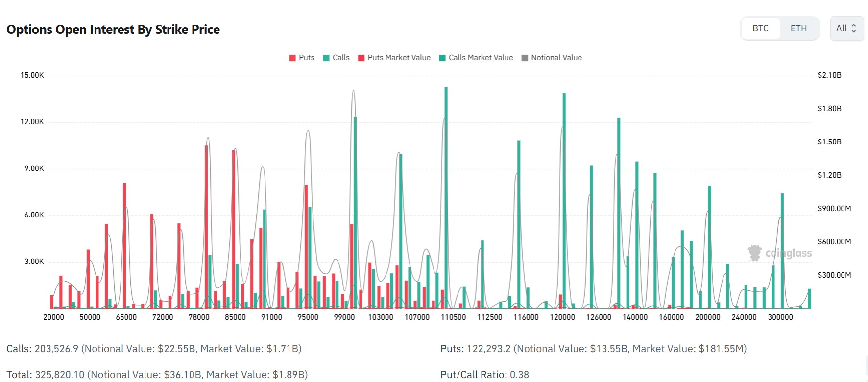Click the up-down chevron beside All
Image resolution: width=868 pixels, height=382 pixels.
click(854, 28)
